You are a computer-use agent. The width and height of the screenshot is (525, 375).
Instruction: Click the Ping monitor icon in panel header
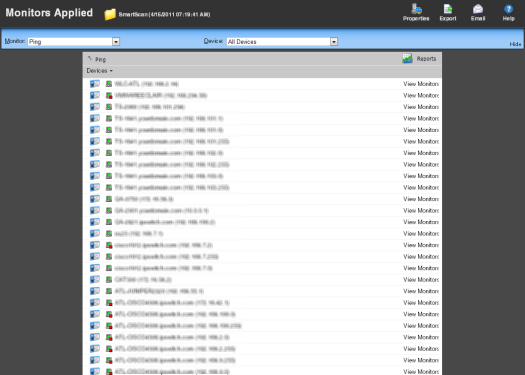90,59
